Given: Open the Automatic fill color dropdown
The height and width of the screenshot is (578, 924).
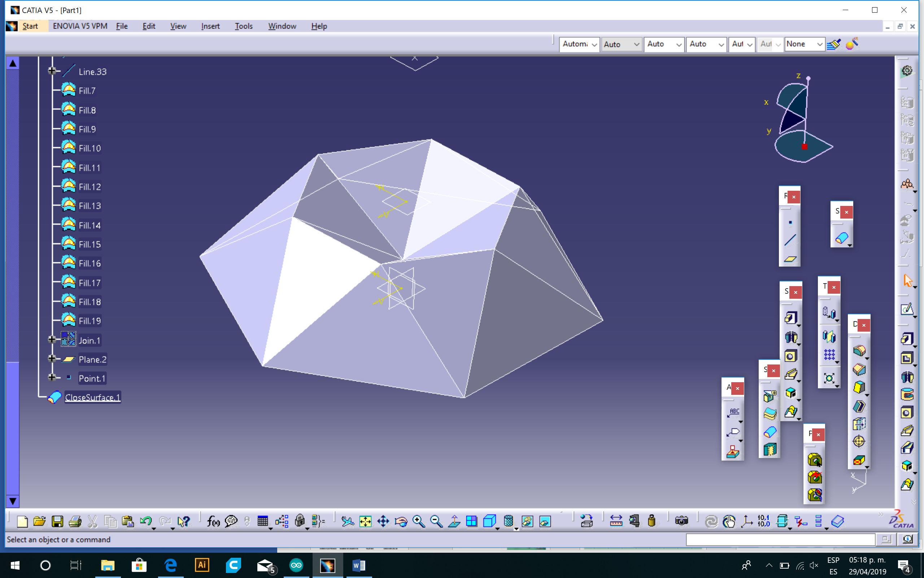Looking at the screenshot, I should pyautogui.click(x=579, y=44).
